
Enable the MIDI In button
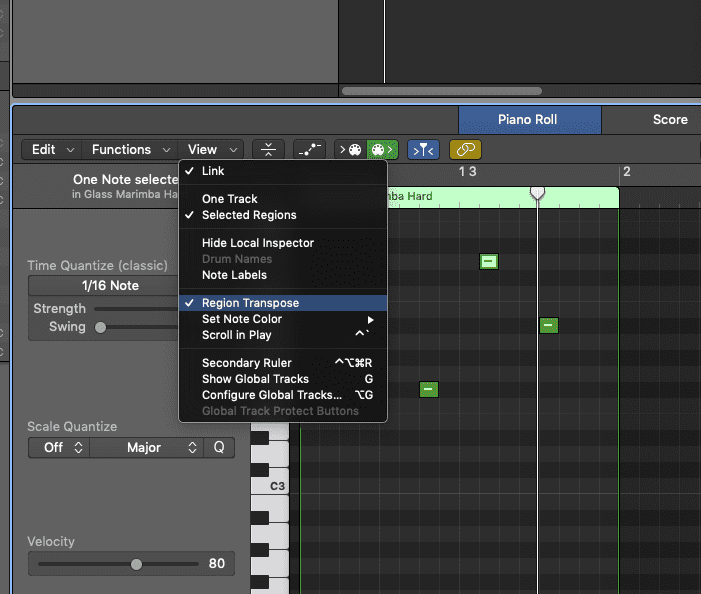pyautogui.click(x=350, y=149)
